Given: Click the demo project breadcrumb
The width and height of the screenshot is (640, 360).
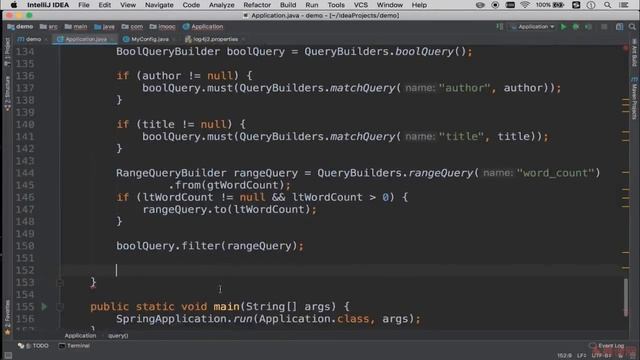Looking at the screenshot, I should pos(20,27).
